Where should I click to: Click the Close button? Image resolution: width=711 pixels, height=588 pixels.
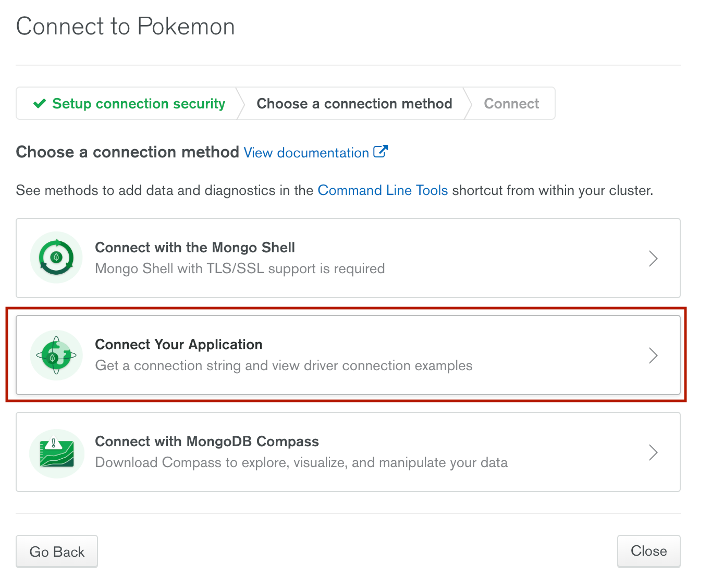pyautogui.click(x=648, y=551)
